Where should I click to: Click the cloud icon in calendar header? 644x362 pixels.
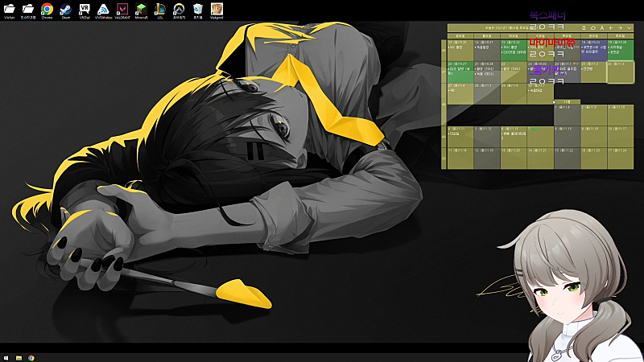592,28
